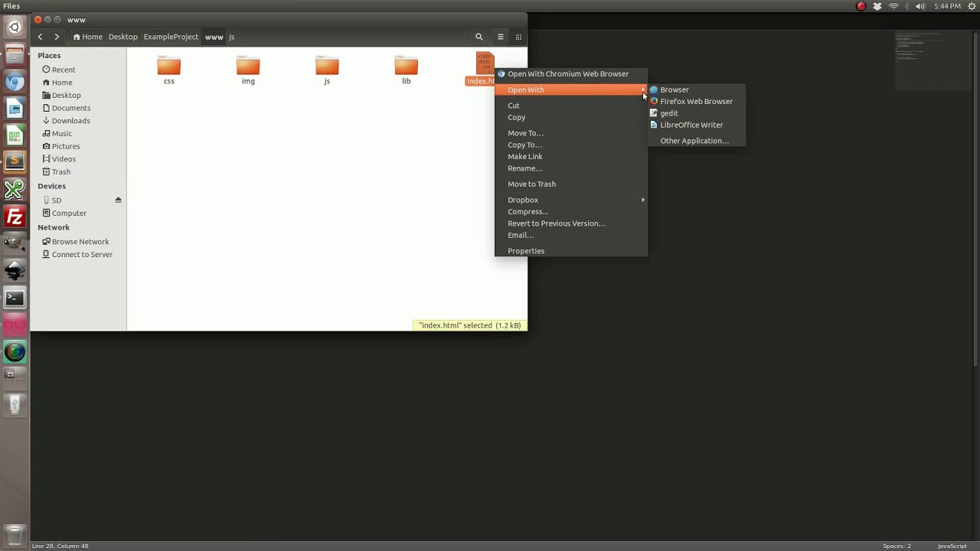This screenshot has height=551, width=980.
Task: Go forward using the toolbar arrow
Action: [x=57, y=37]
